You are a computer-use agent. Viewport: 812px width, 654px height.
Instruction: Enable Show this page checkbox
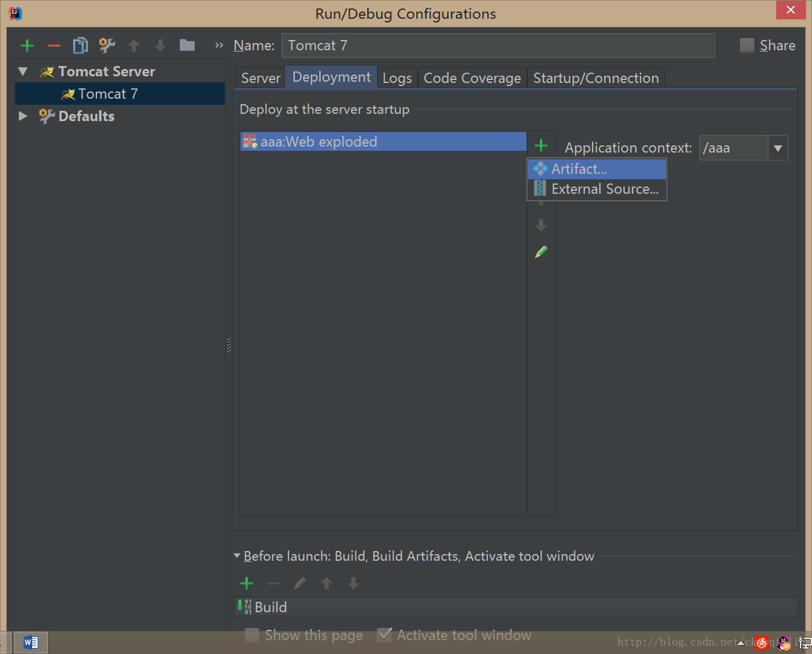coord(252,635)
